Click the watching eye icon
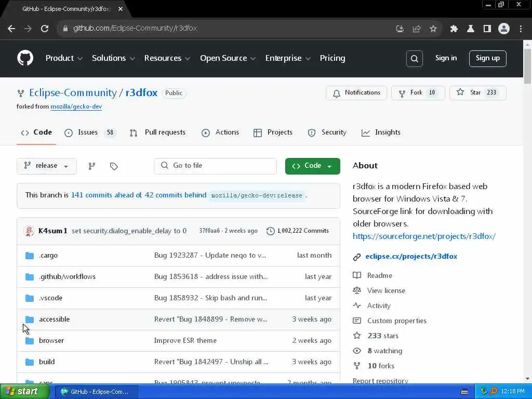The width and height of the screenshot is (532, 399). (357, 351)
